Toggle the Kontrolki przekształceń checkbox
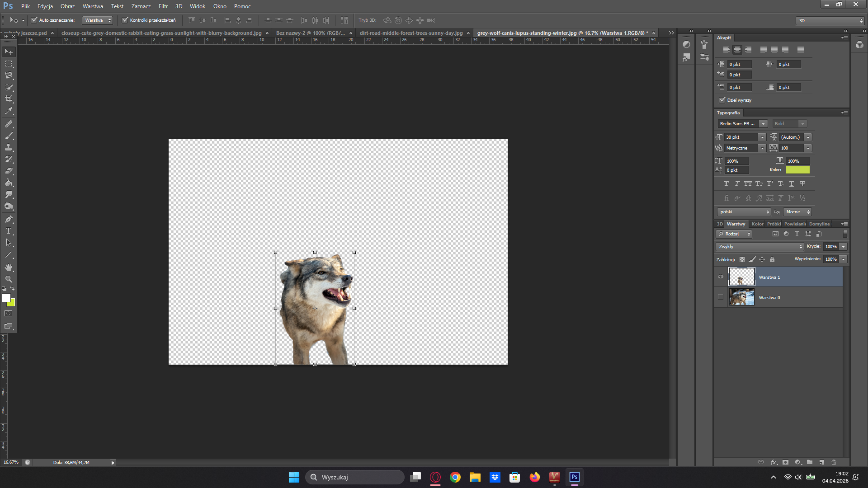Screen dimensions: 868x488 pos(125,20)
